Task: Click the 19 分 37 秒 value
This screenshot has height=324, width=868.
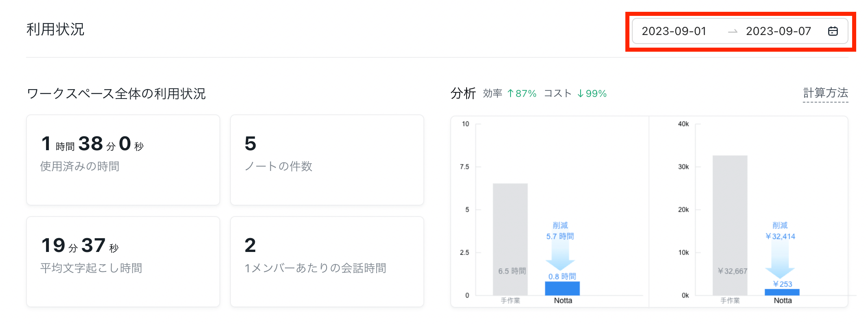Action: (80, 245)
